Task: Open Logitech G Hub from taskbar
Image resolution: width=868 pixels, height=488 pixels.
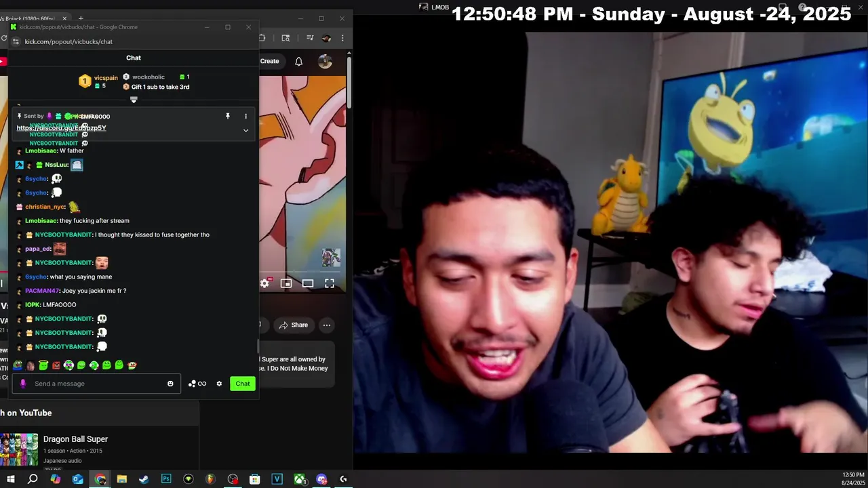Action: coord(344,479)
